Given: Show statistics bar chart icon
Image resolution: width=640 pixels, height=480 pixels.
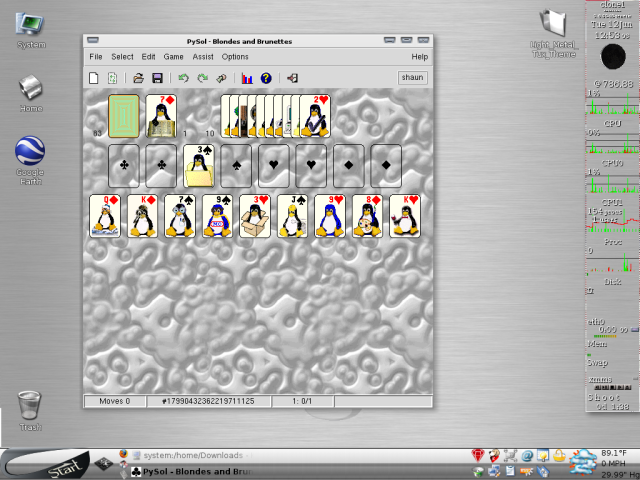Looking at the screenshot, I should [247, 78].
